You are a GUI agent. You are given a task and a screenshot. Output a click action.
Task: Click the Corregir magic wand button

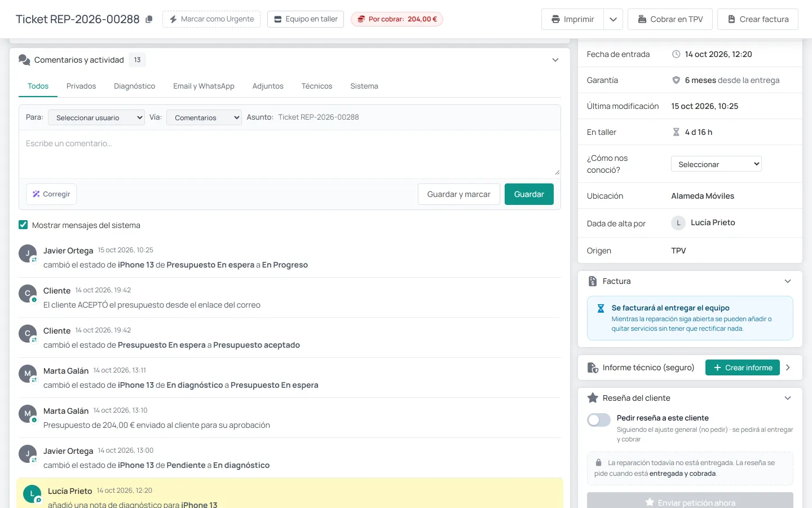(51, 194)
